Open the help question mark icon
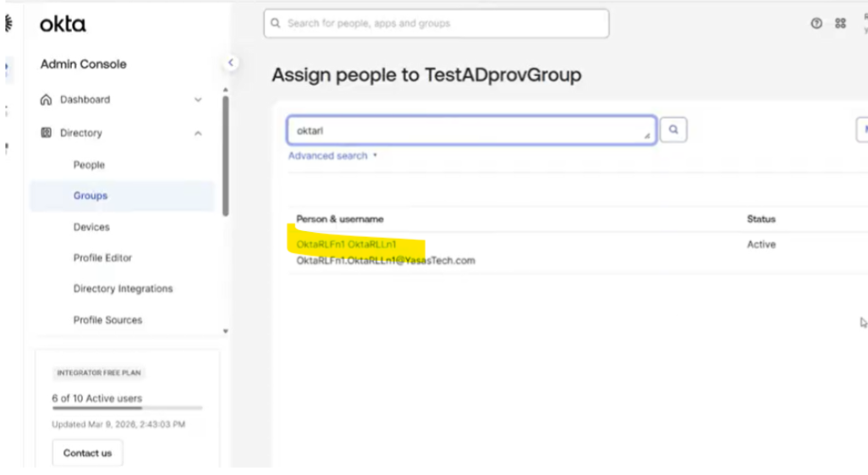Image resolution: width=868 pixels, height=475 pixels. pyautogui.click(x=816, y=24)
